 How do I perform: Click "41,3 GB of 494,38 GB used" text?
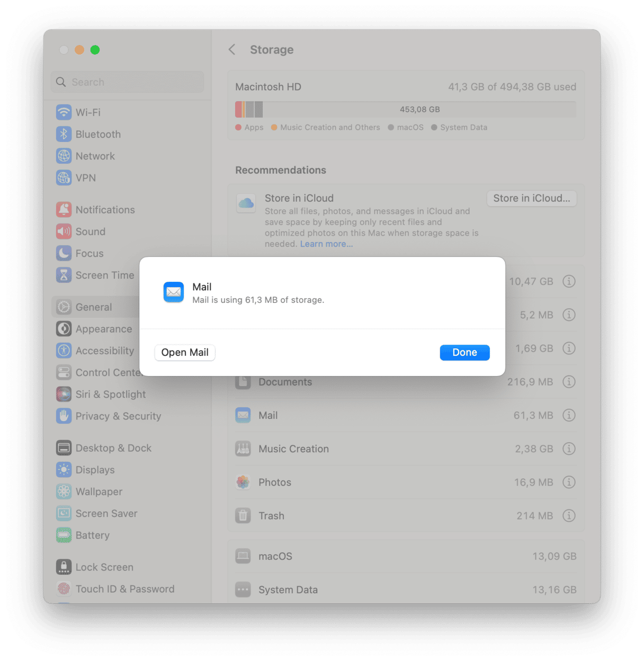[x=512, y=87]
